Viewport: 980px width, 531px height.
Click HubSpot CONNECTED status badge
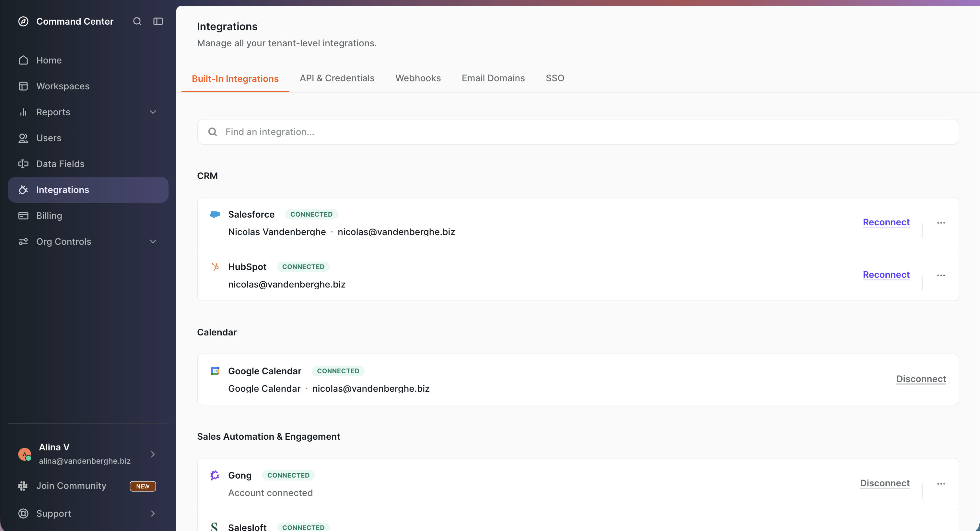(303, 266)
